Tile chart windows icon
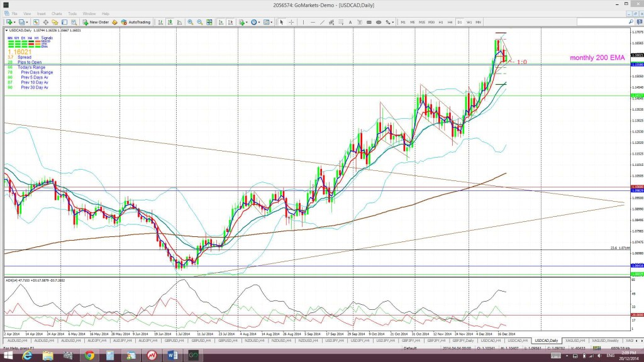This screenshot has height=362, width=644. (x=209, y=22)
